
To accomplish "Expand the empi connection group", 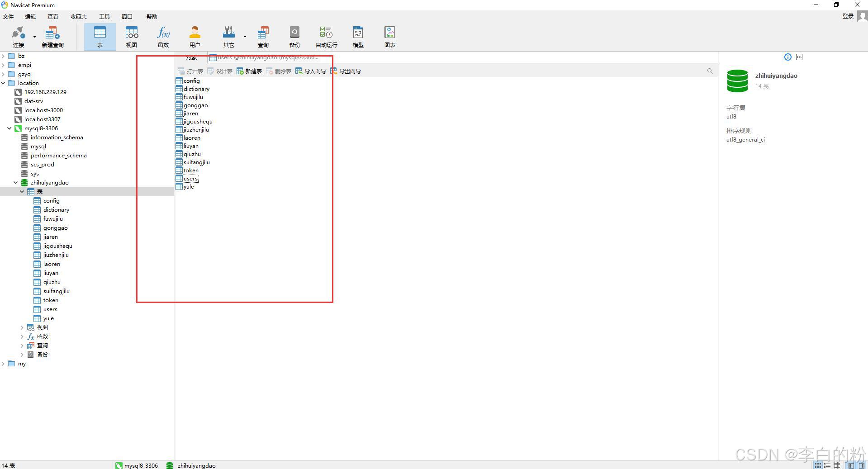I will pyautogui.click(x=4, y=65).
